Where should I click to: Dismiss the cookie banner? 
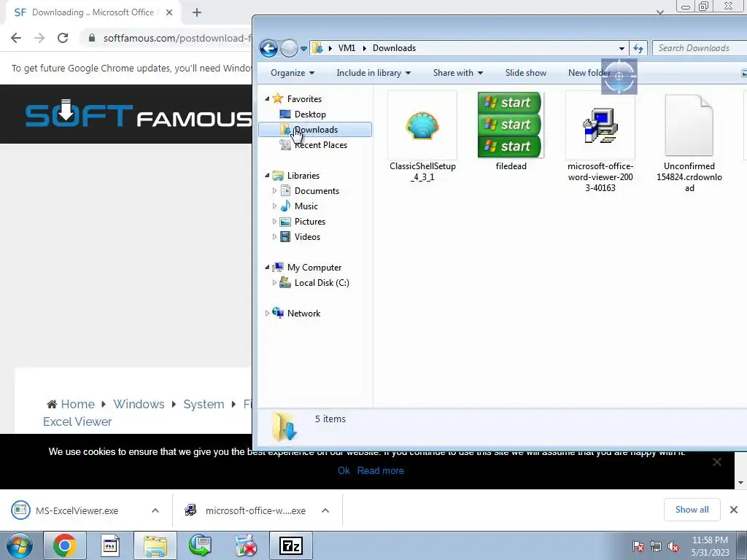(x=716, y=462)
